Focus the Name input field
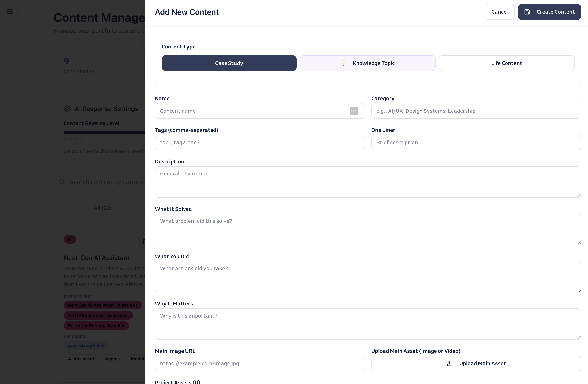The width and height of the screenshot is (588, 384). (260, 111)
